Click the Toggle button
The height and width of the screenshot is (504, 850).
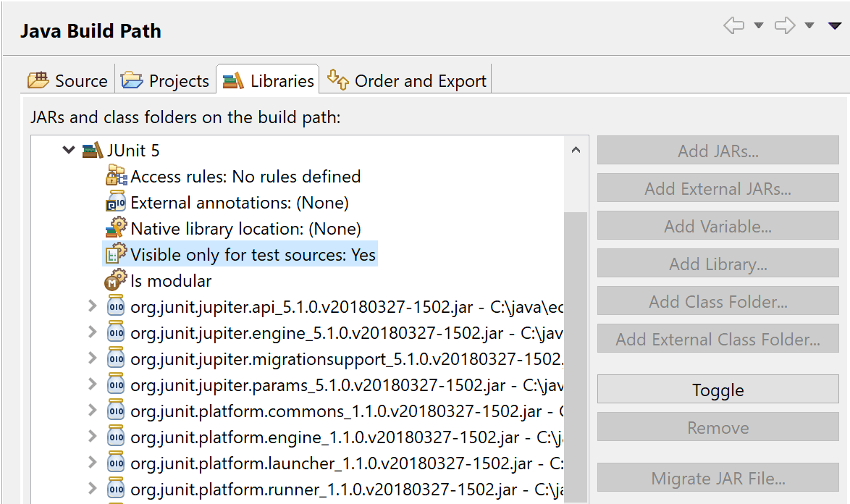718,389
